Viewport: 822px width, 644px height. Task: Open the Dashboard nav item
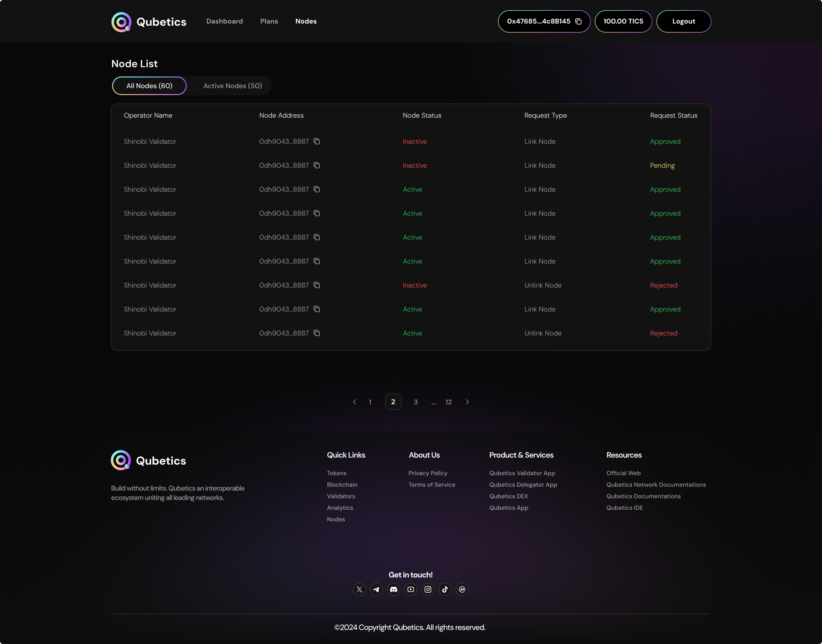224,21
